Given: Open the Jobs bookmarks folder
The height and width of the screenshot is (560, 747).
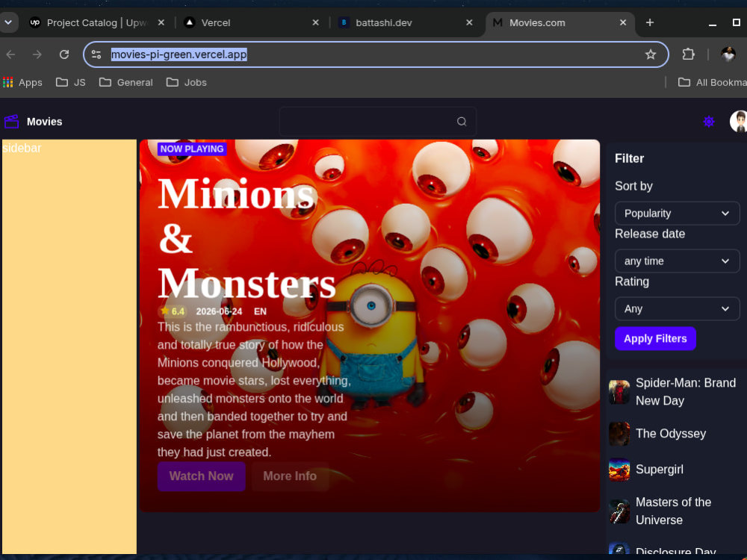Looking at the screenshot, I should [186, 82].
